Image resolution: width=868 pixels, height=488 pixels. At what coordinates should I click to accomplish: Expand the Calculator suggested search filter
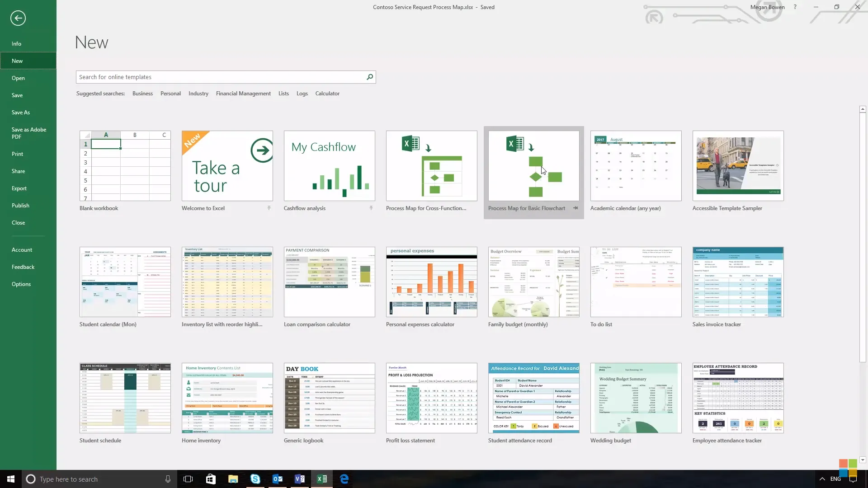tap(327, 93)
